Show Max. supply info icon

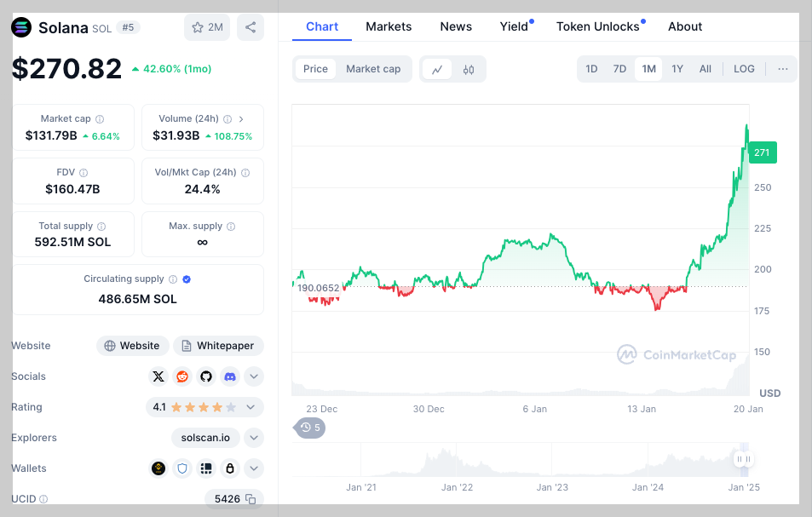click(231, 227)
